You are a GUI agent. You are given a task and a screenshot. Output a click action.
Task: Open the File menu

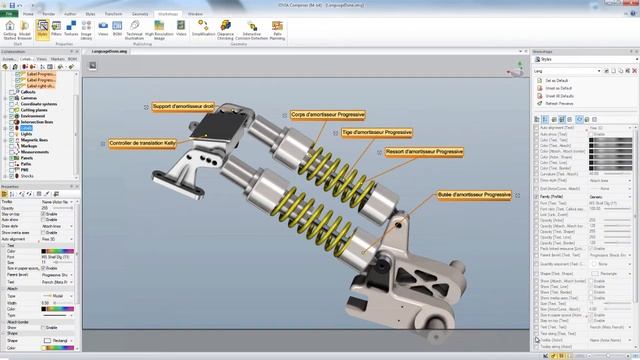[9, 14]
